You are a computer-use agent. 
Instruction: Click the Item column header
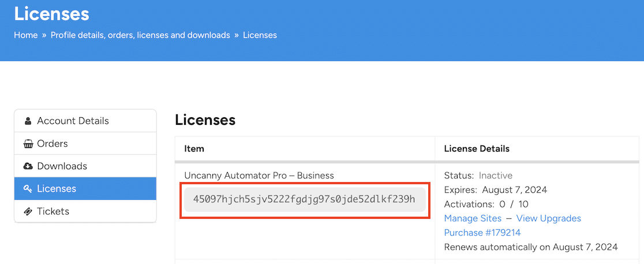(194, 148)
